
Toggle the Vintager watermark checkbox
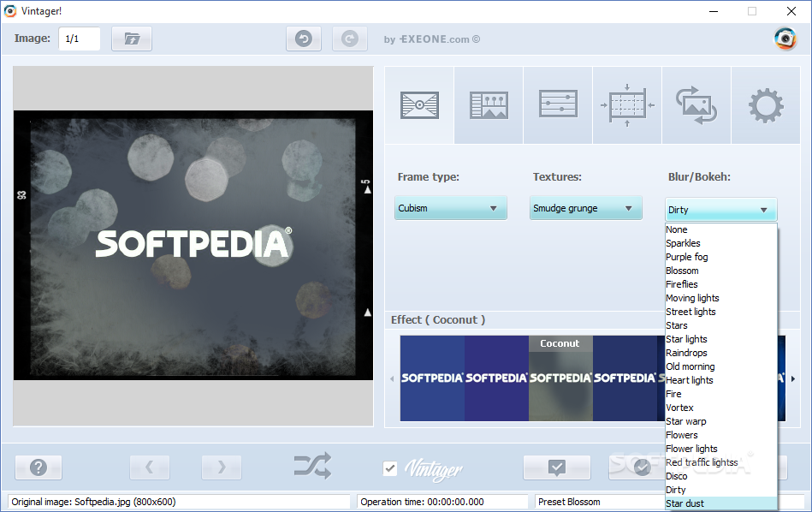[390, 468]
